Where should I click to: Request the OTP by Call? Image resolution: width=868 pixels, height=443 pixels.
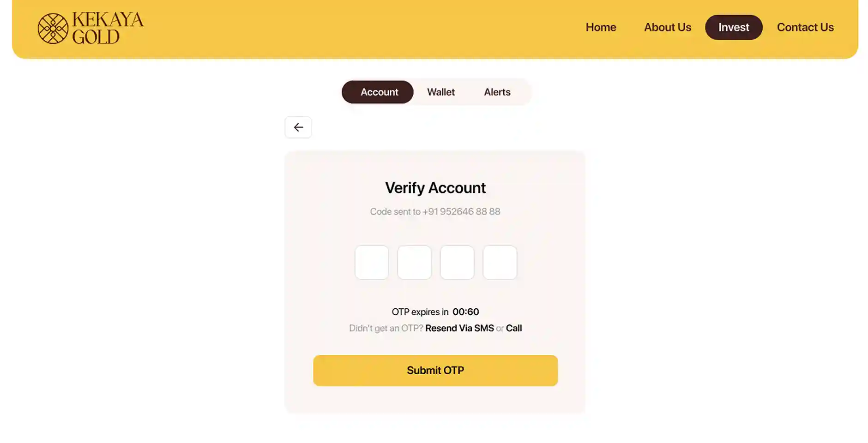click(x=514, y=328)
